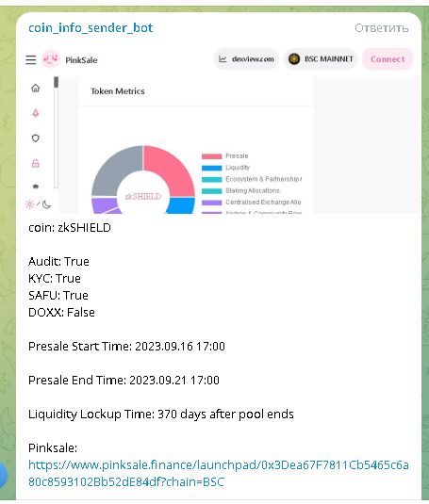Toggle the Presale legend entry

tap(224, 156)
